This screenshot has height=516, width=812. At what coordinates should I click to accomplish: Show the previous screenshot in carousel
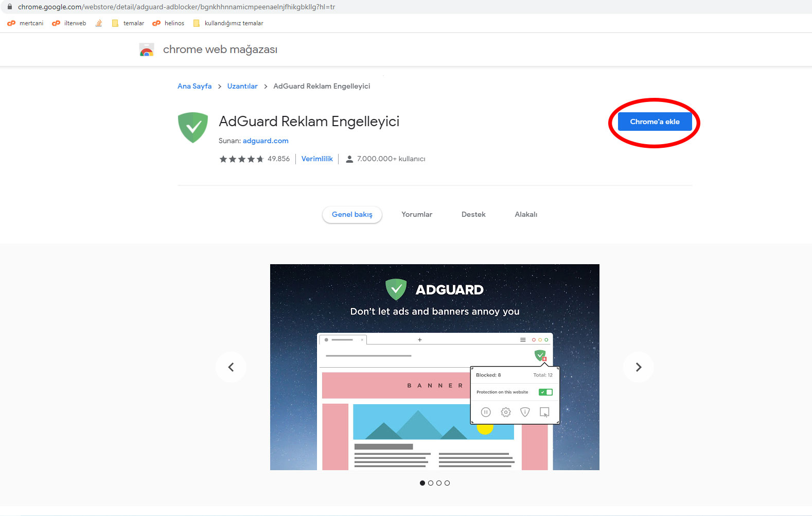click(x=231, y=367)
